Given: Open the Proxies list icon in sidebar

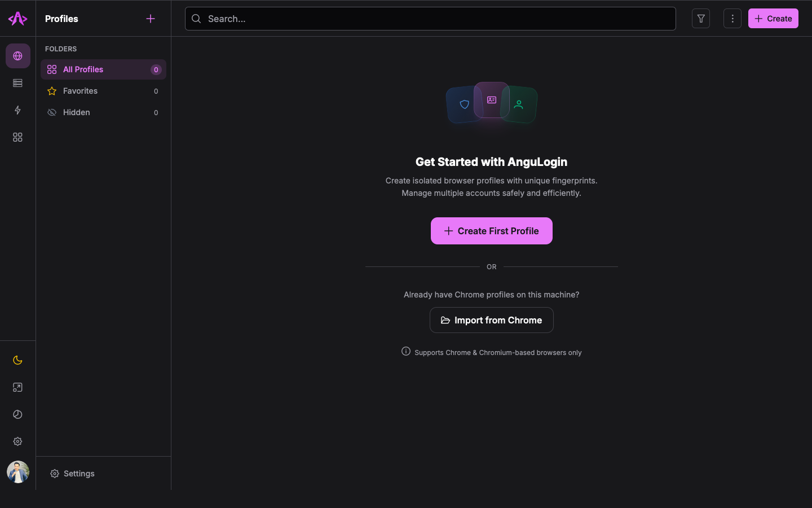Looking at the screenshot, I should pos(17,83).
